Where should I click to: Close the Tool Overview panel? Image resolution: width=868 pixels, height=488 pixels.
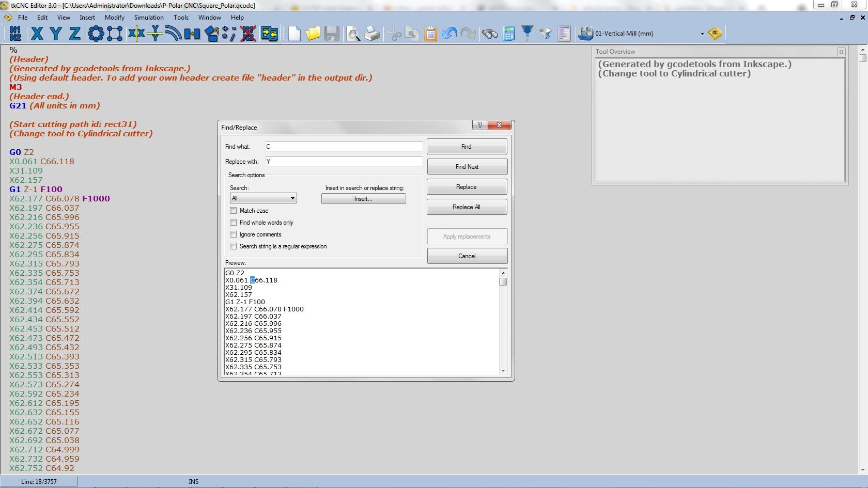(x=841, y=52)
